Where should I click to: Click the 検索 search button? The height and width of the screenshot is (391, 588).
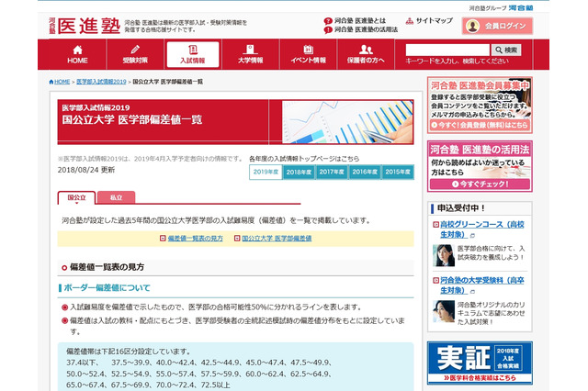(506, 50)
